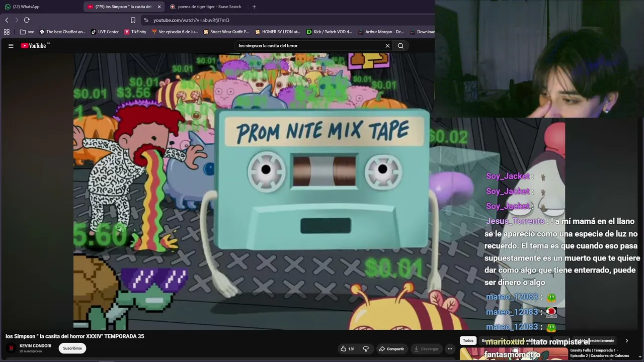
Task: Open the KEVIN CONDORI channel name
Action: tap(35, 346)
